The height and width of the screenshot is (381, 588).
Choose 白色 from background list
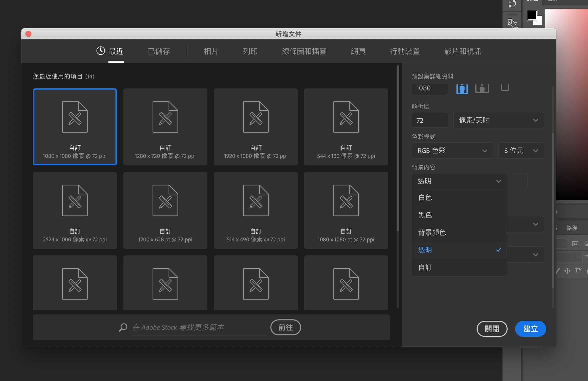click(x=459, y=198)
